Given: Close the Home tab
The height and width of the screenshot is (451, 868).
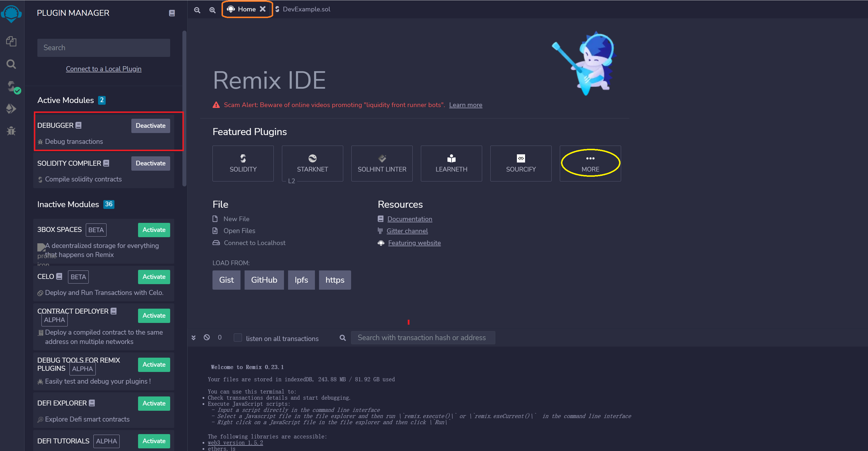Looking at the screenshot, I should coord(263,9).
